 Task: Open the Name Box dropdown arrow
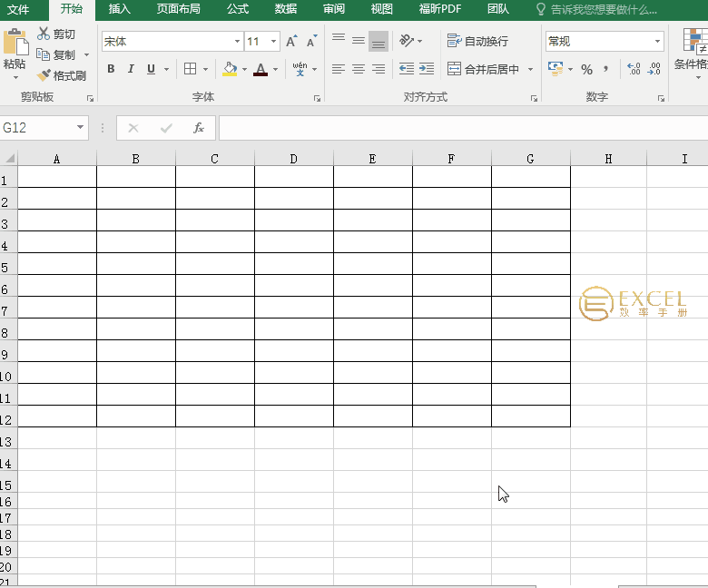(80, 127)
